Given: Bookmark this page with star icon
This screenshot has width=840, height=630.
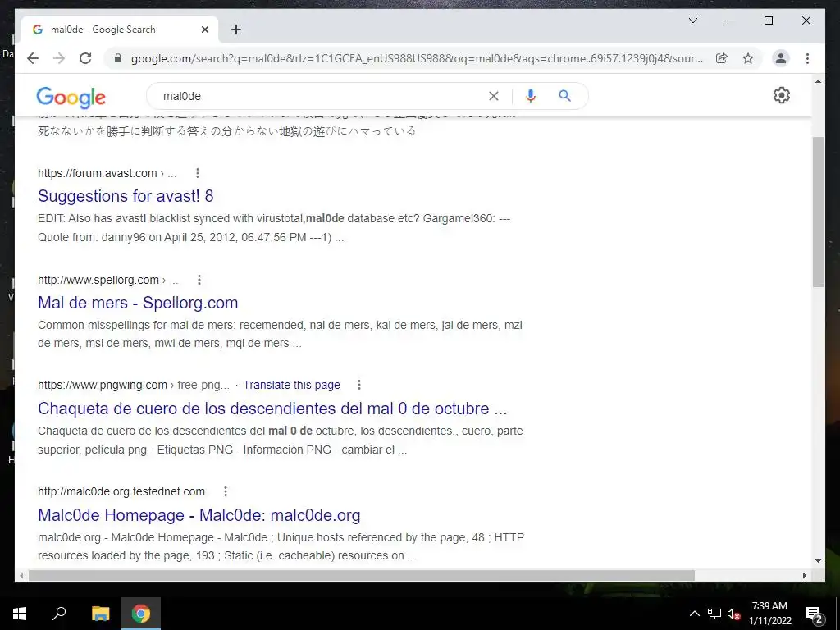Looking at the screenshot, I should [x=748, y=58].
